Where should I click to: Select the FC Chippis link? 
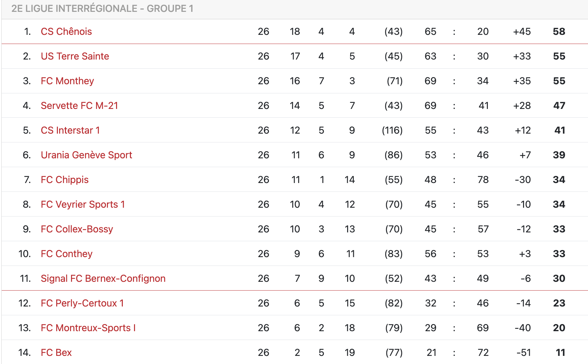(65, 180)
